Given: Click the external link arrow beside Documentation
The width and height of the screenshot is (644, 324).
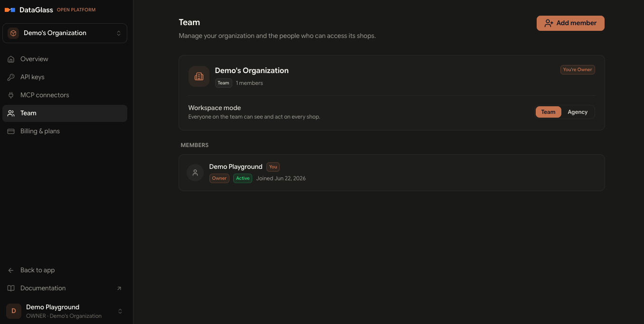Looking at the screenshot, I should pyautogui.click(x=119, y=288).
